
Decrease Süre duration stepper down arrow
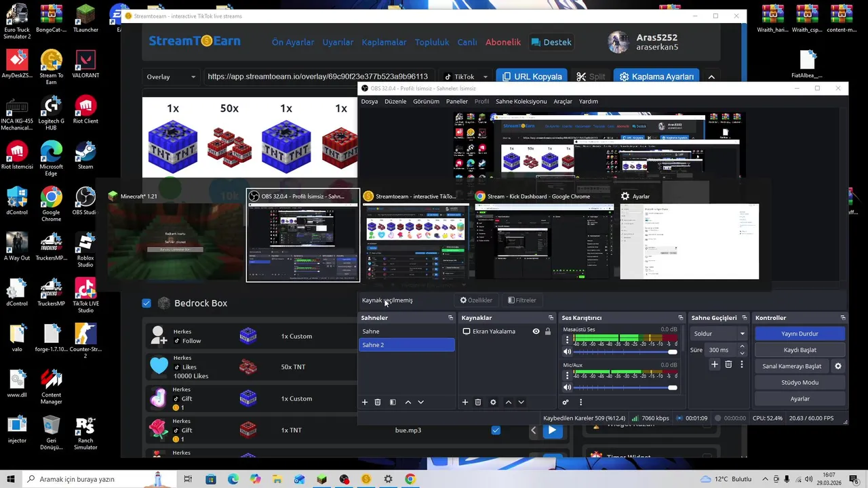click(742, 353)
